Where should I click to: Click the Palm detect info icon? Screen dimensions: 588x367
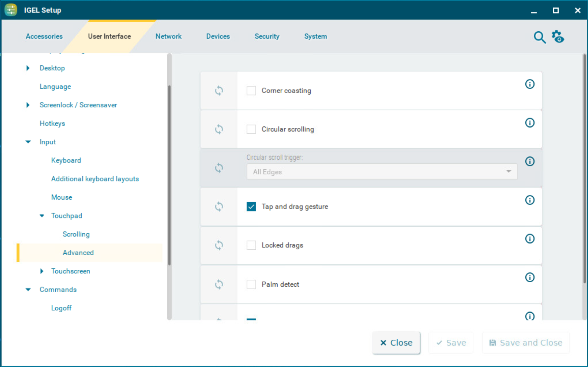click(x=529, y=277)
